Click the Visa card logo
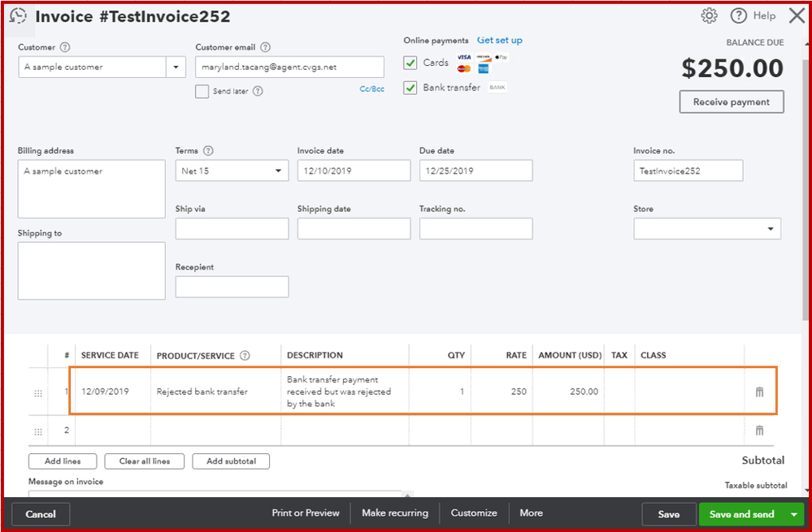812x532 pixels. [x=464, y=57]
